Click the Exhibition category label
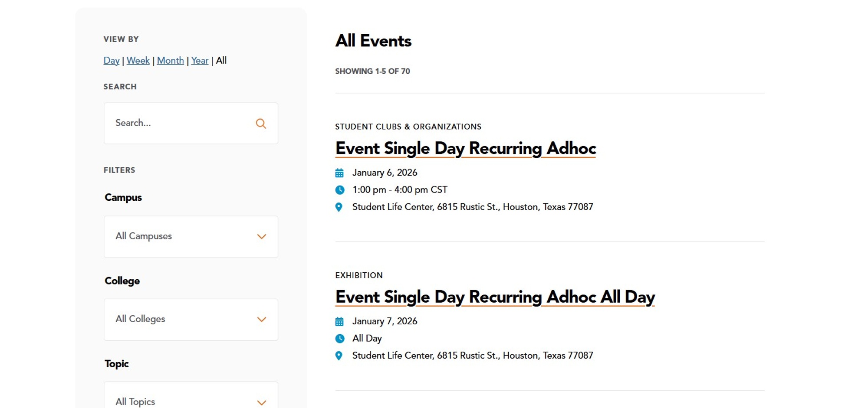 point(359,275)
